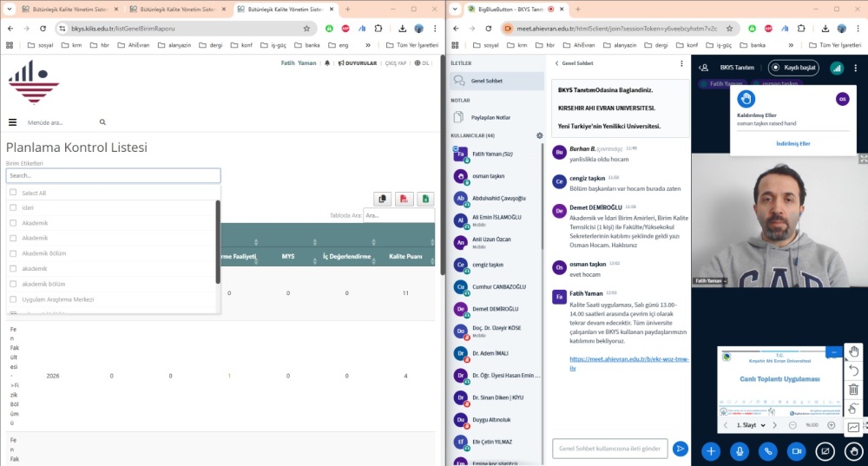Mute the microphone in the meeting

(740, 451)
